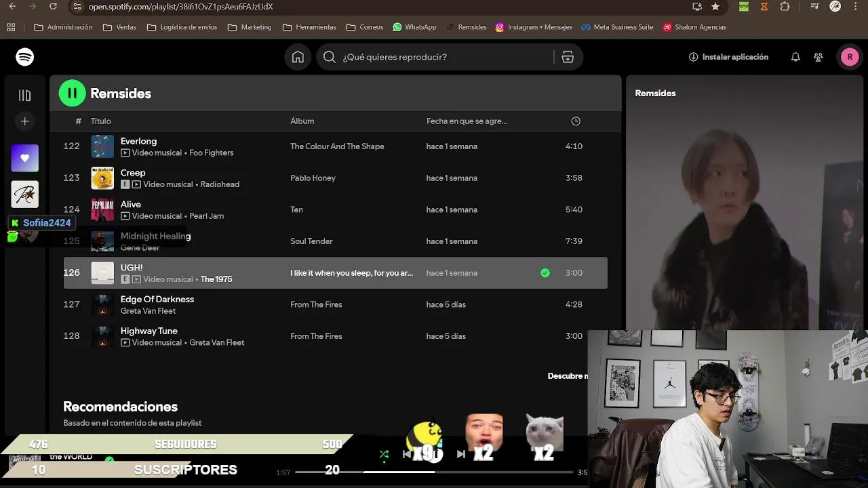Open the Ventas bookmarks folder
The image size is (868, 488).
coord(119,27)
